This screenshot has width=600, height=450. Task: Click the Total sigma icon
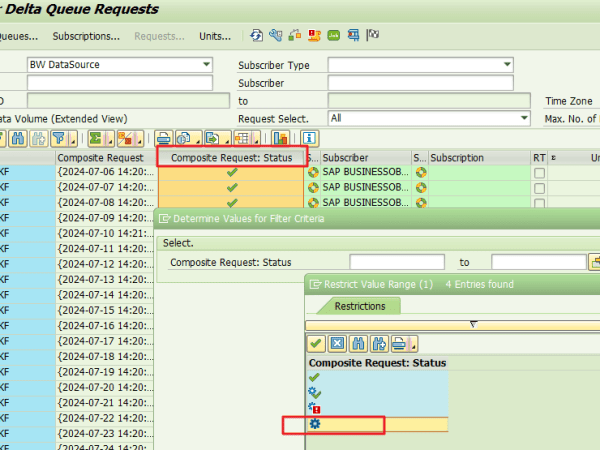(96, 139)
